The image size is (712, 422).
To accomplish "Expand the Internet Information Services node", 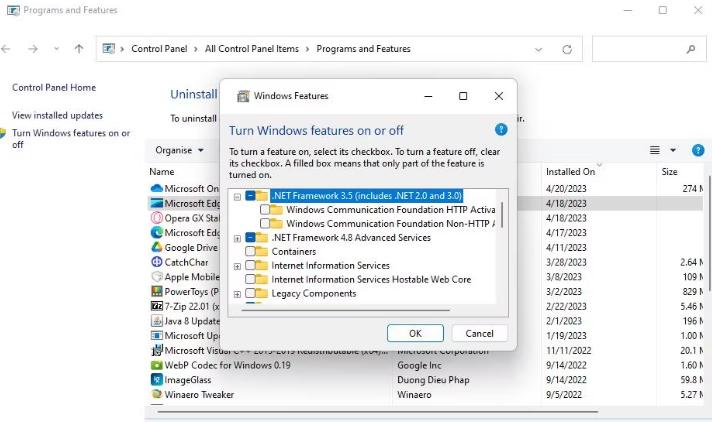I will [237, 267].
